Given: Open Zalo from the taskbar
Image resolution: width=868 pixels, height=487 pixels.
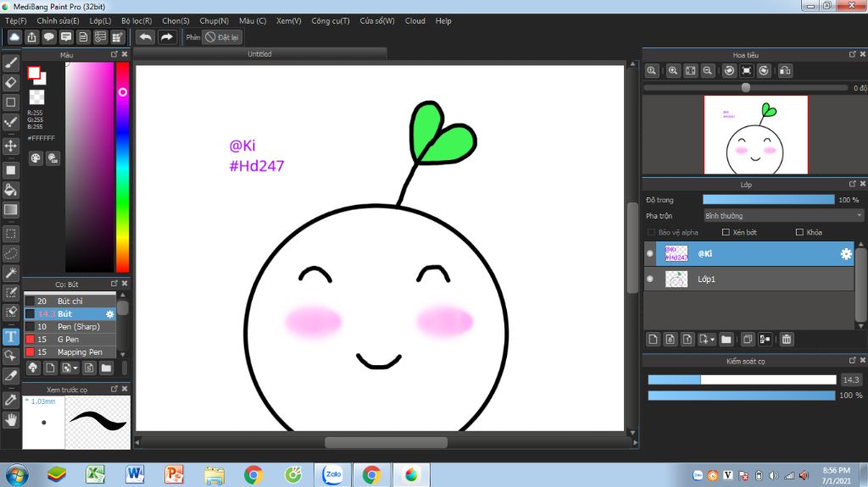Looking at the screenshot, I should tap(332, 475).
